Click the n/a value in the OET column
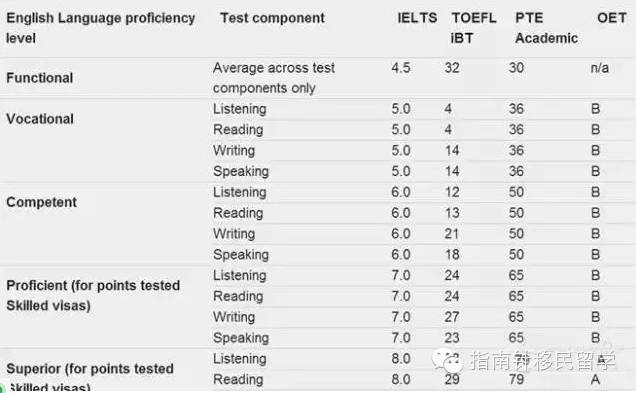This screenshot has height=393, width=636. coord(599,68)
